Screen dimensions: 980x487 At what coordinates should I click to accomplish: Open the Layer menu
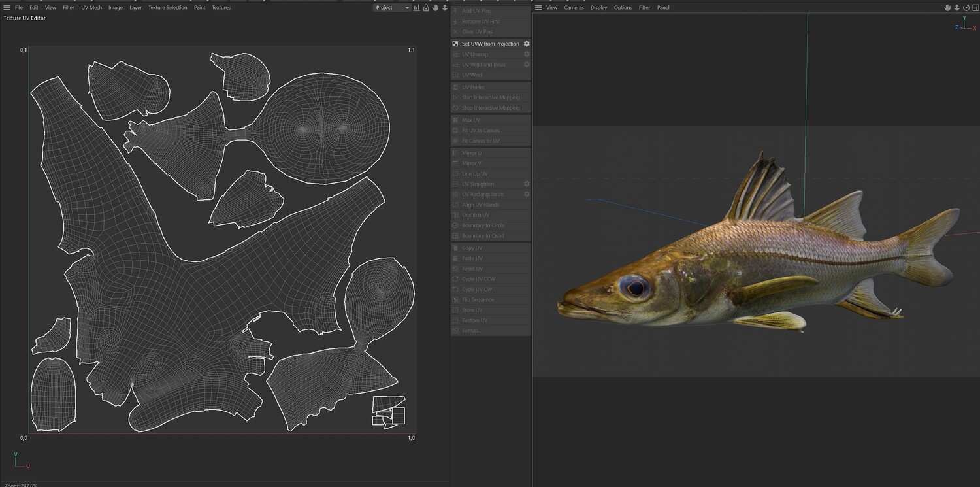coord(135,8)
